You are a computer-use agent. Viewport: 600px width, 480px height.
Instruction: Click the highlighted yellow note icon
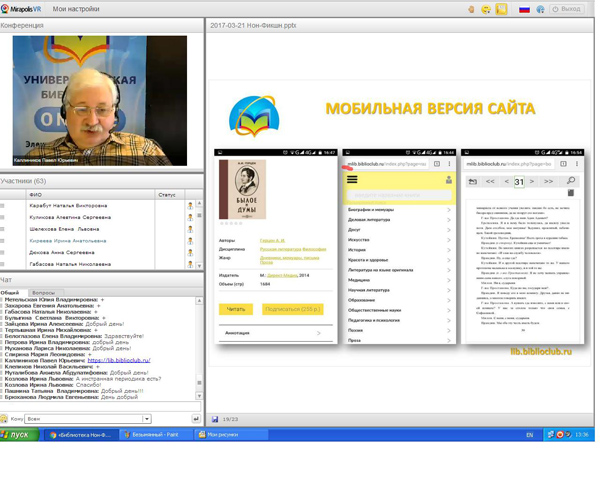(x=501, y=9)
